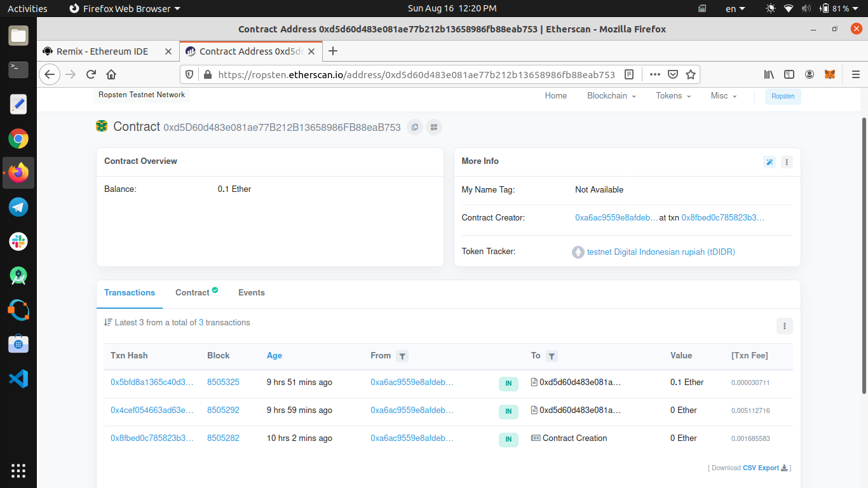The image size is (868, 488).
Task: Copy the contract address to clipboard
Action: tap(415, 127)
